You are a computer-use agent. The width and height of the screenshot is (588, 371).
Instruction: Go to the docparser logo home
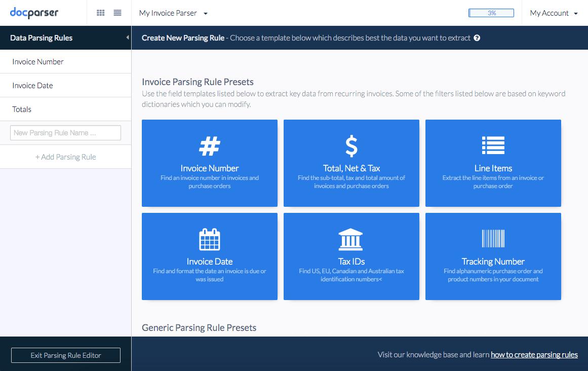[34, 13]
